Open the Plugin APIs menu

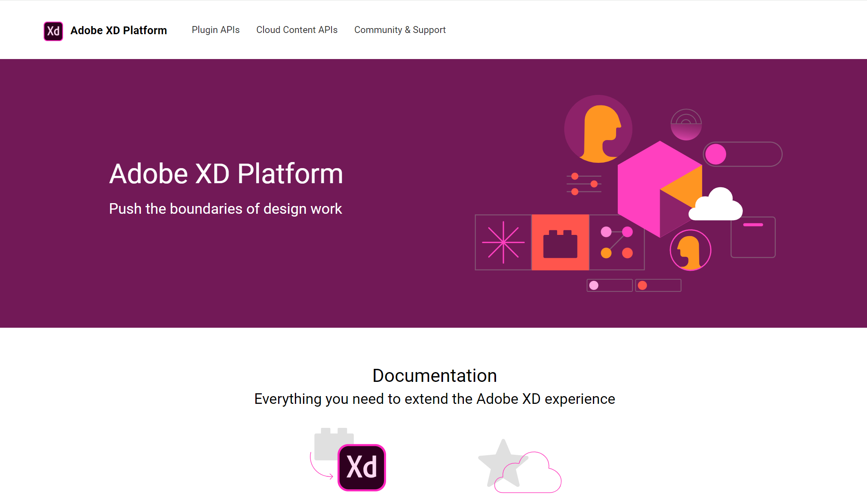click(x=215, y=30)
